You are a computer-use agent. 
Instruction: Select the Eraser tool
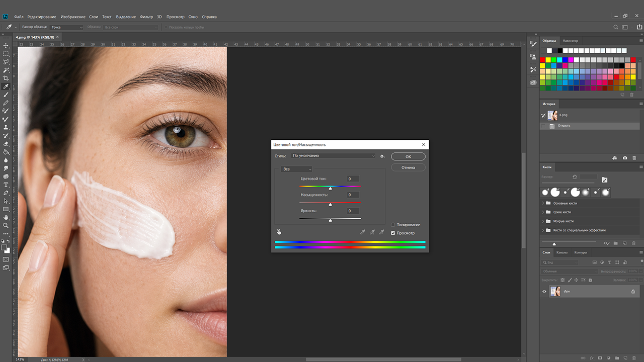[x=6, y=143]
